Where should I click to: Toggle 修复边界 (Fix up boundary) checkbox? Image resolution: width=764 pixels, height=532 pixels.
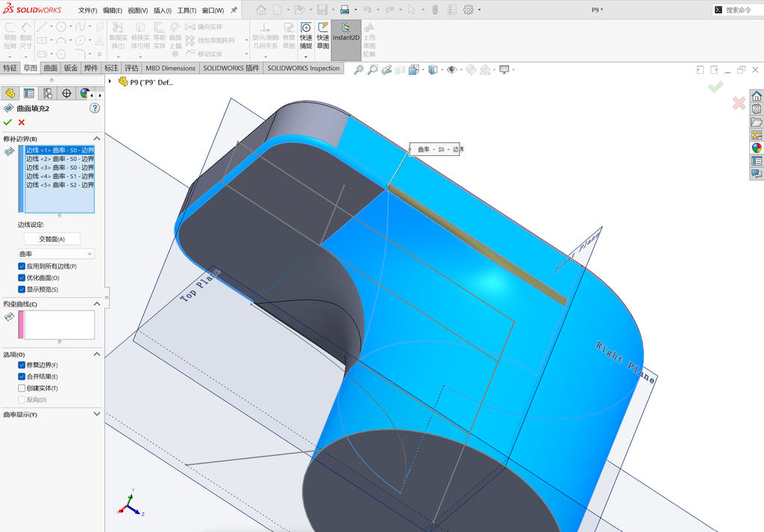[22, 365]
